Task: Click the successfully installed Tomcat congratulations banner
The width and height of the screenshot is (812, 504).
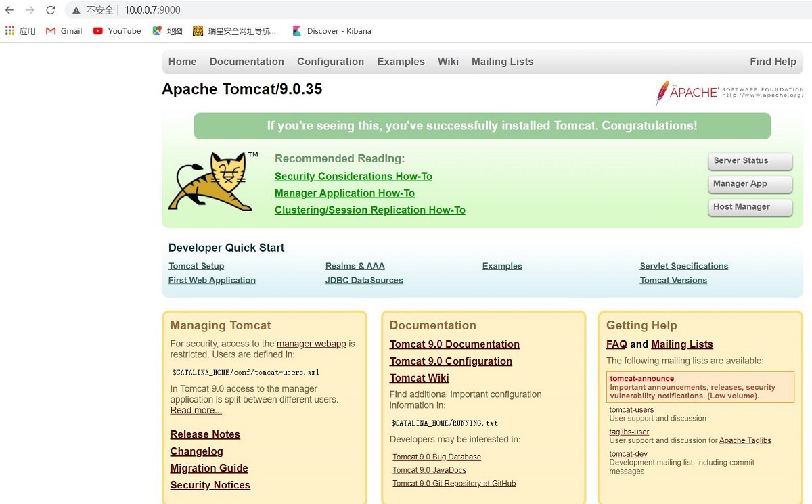Action: click(x=482, y=126)
